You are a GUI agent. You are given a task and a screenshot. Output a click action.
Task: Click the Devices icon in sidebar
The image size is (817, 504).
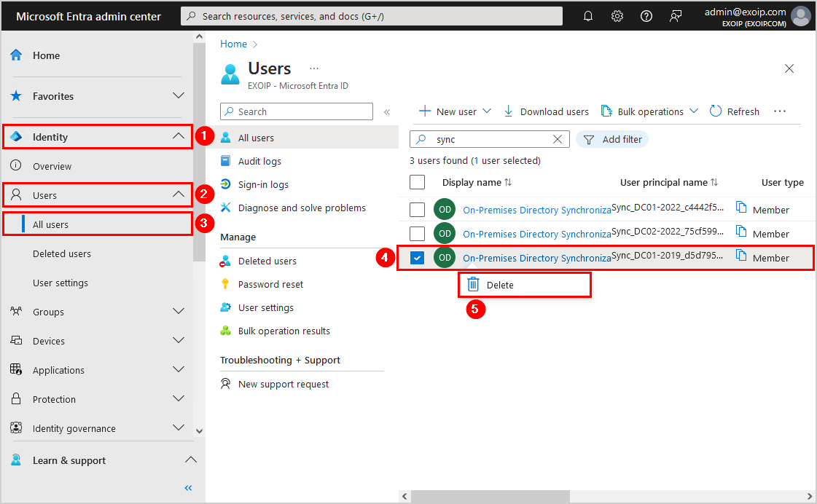tap(16, 341)
